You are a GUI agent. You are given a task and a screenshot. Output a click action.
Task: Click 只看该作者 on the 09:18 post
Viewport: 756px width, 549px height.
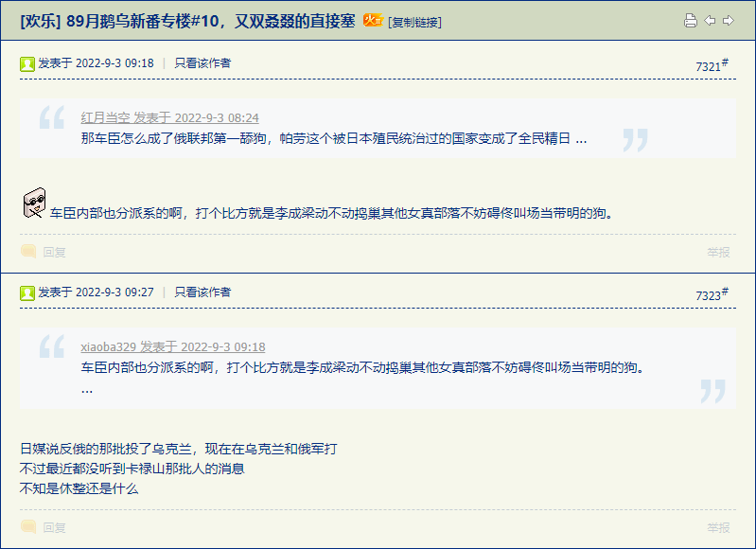pyautogui.click(x=202, y=63)
